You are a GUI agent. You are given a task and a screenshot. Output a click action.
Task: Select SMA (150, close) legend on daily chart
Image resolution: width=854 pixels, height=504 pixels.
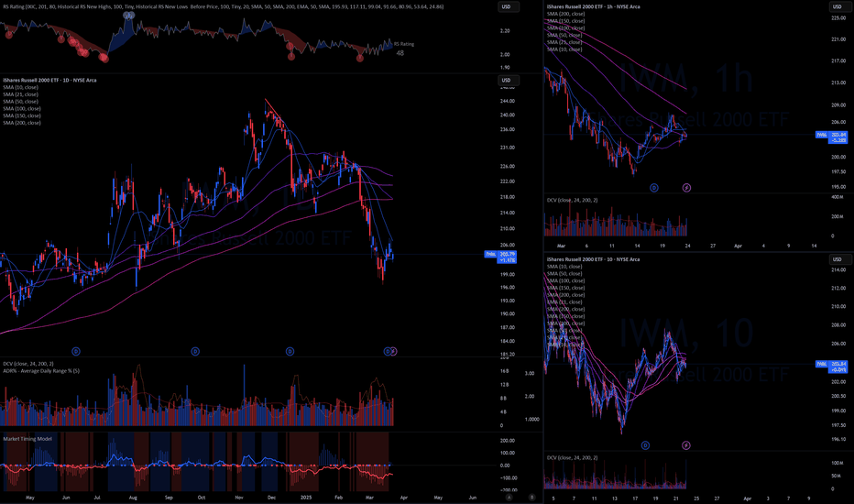coord(22,115)
